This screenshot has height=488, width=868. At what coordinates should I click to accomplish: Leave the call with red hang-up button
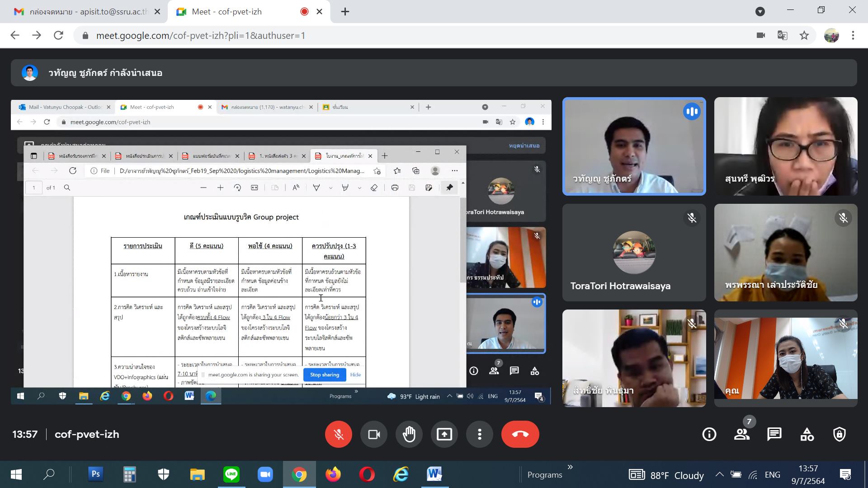520,434
